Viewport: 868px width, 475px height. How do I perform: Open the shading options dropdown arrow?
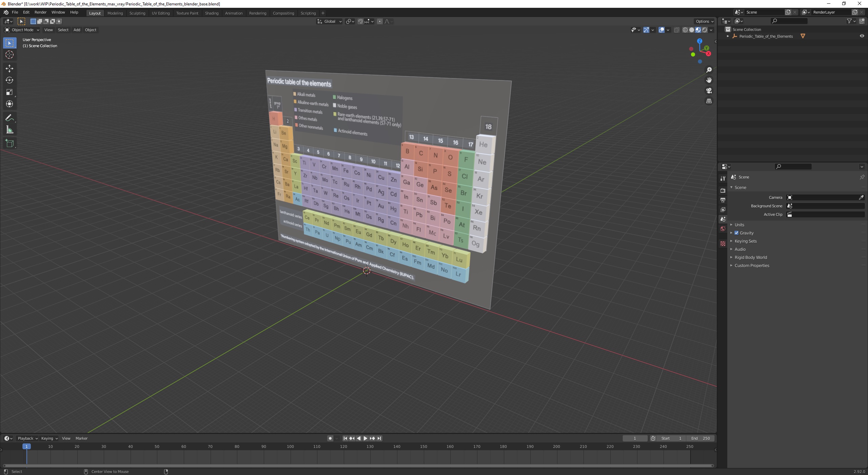(x=711, y=30)
